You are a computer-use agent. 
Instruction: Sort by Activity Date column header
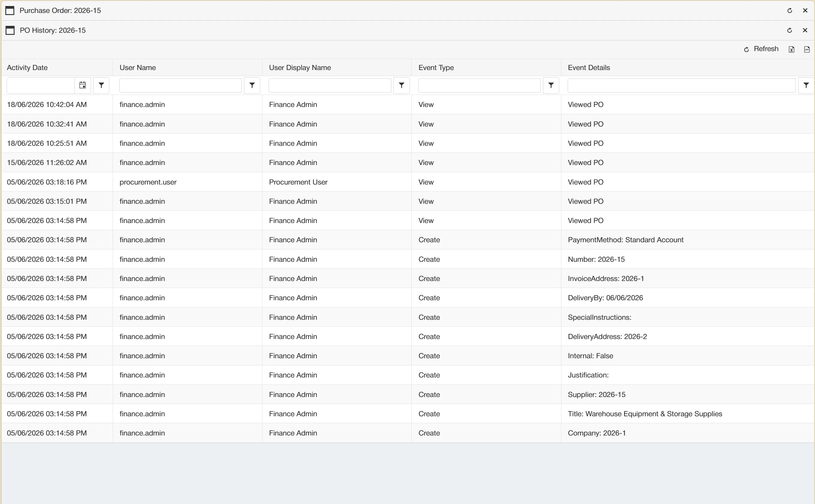[x=27, y=68]
